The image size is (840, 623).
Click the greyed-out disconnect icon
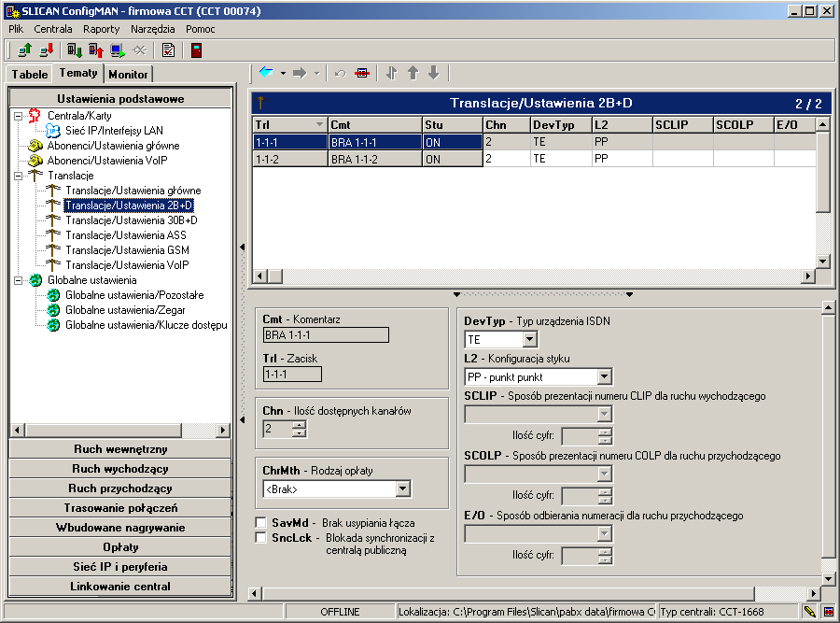[139, 50]
